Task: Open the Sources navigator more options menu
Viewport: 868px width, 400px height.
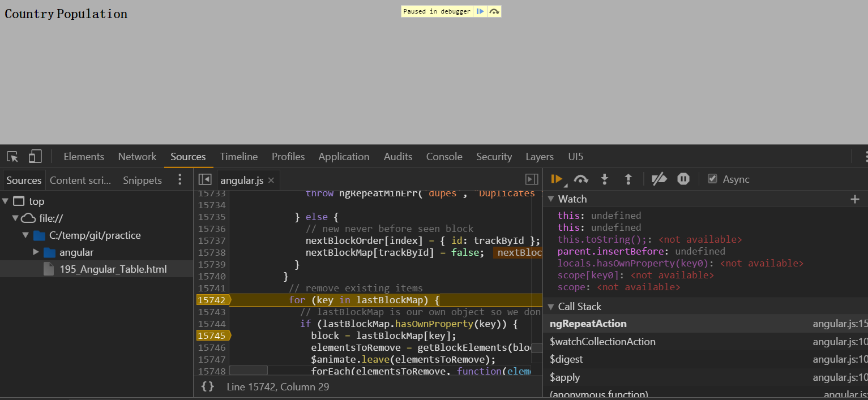Action: click(180, 180)
